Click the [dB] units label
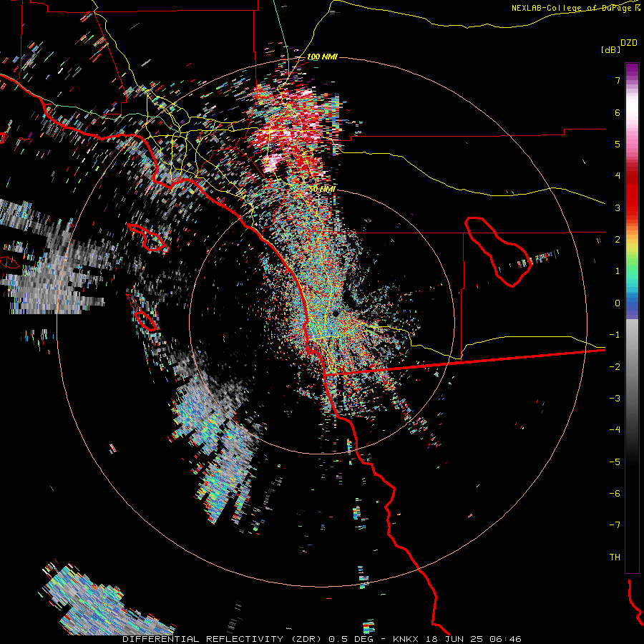Screen dimensions: 644x644 click(611, 49)
